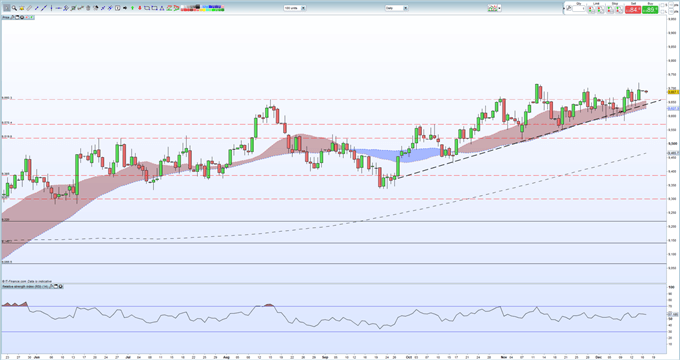Place a red down arrow marker
Viewport: 680px width, 360px height.
(x=140, y=8)
